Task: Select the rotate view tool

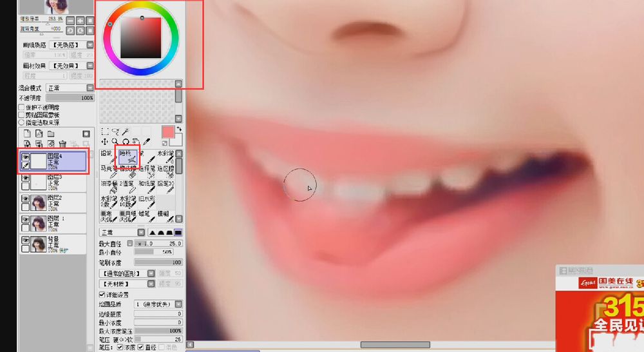Action: (x=126, y=142)
